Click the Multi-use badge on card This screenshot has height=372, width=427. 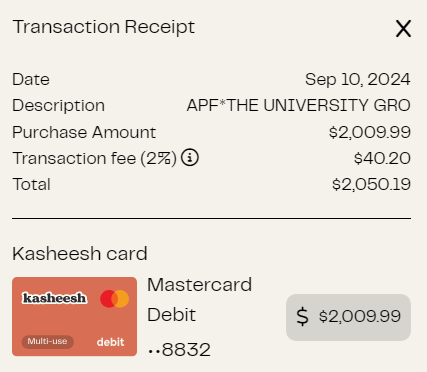click(48, 342)
